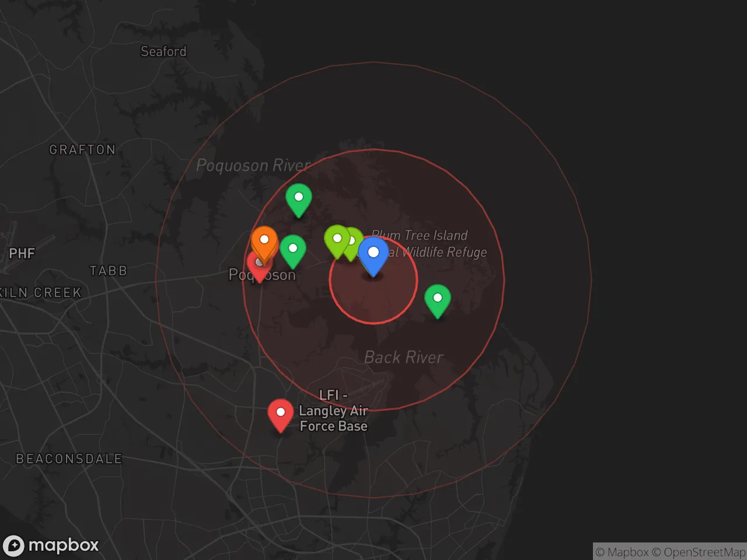Click the red pin near Langley Air Force Base
Viewport: 747px width, 560px height.
(280, 414)
